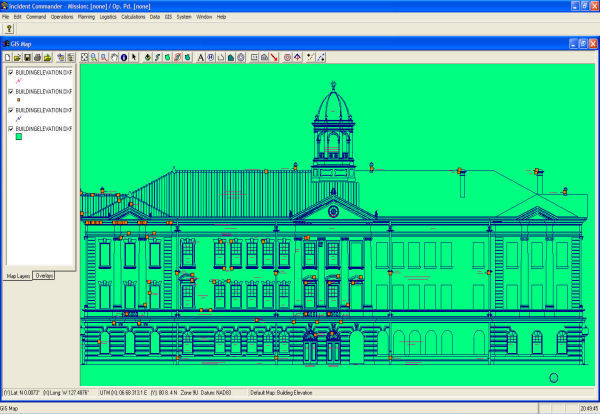Toggle the second BUILDINGELEVATION.DXF layer checkbox
600x414 pixels.
coord(11,91)
